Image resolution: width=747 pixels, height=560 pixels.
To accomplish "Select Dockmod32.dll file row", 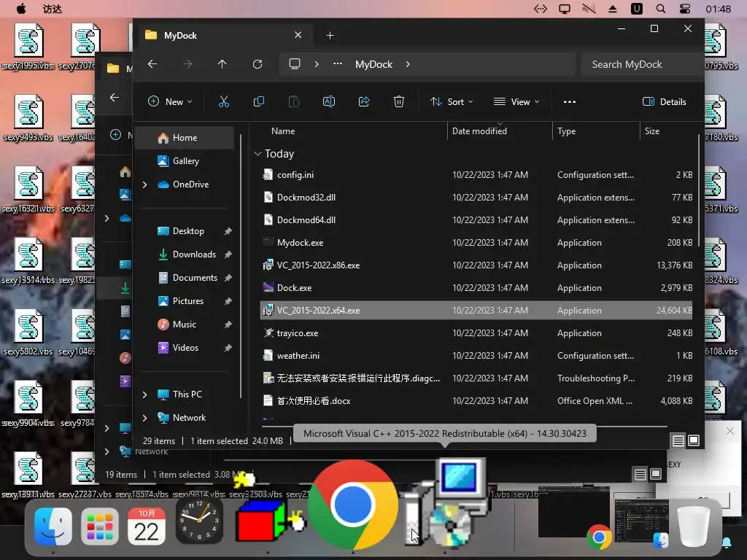I will pyautogui.click(x=476, y=197).
